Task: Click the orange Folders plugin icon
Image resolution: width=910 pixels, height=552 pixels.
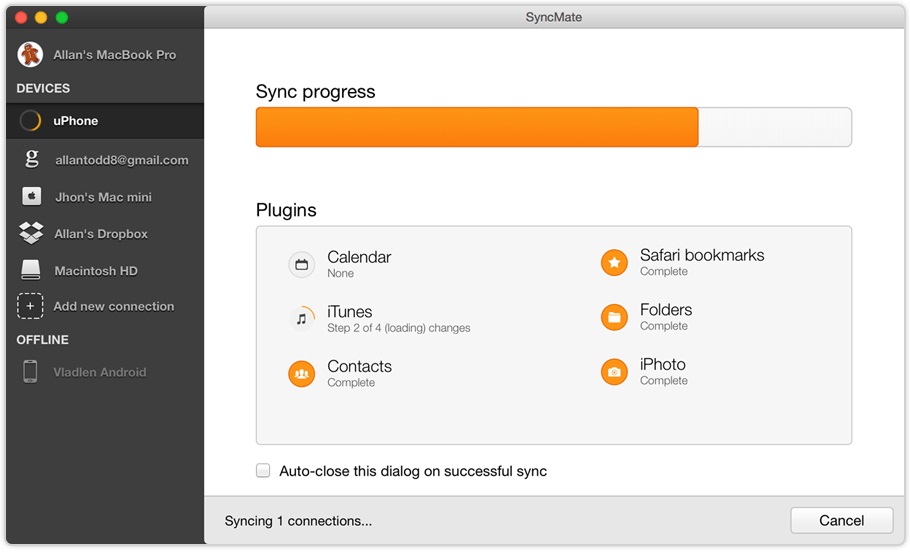Action: point(615,318)
